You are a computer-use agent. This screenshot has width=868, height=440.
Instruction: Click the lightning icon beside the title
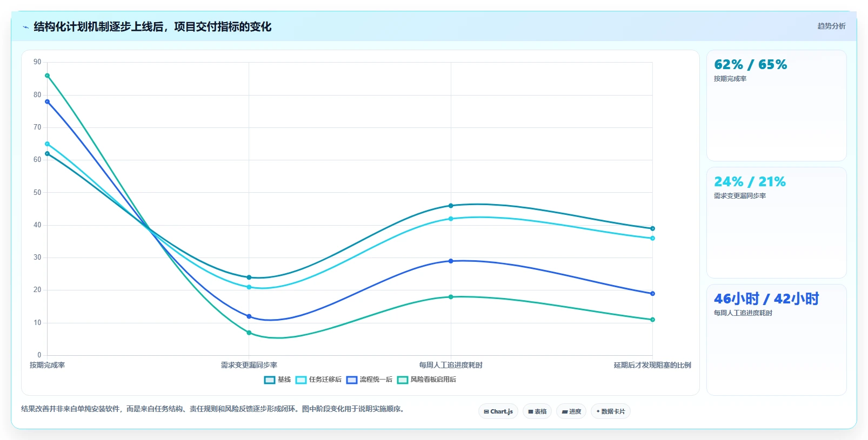click(x=25, y=27)
